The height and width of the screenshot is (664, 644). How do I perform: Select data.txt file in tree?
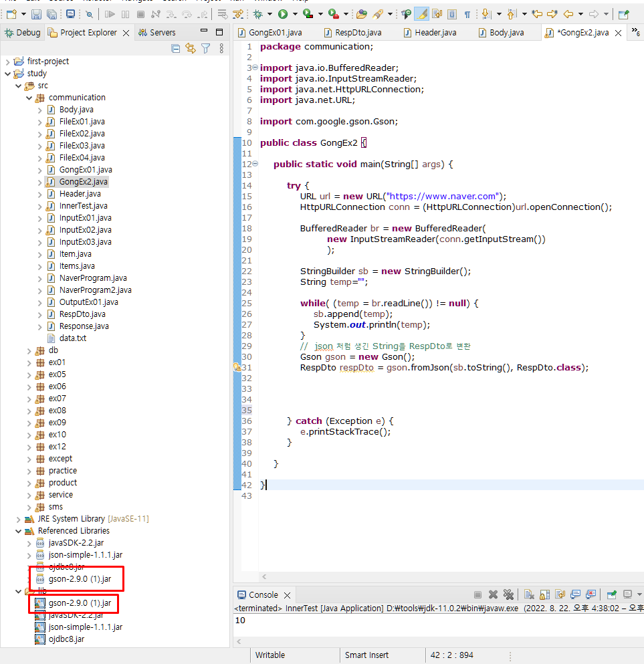[72, 338]
